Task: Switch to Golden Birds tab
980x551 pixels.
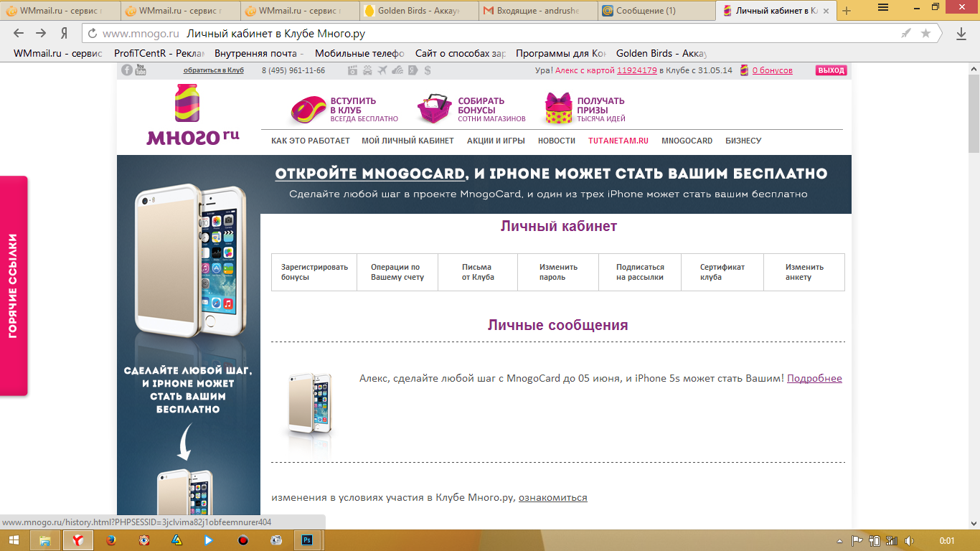Action: click(x=418, y=11)
